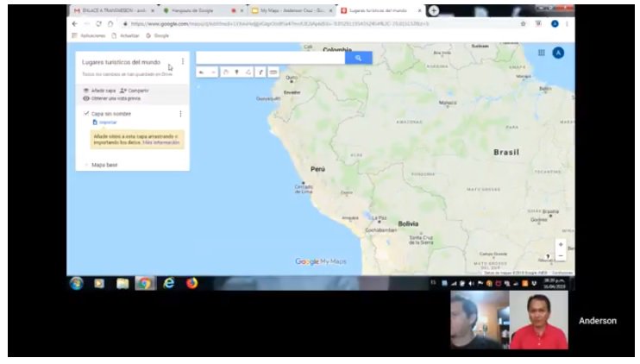Screen dimensions: 640x364
Task: Open the 'Google' bookmark
Action: [x=158, y=36]
